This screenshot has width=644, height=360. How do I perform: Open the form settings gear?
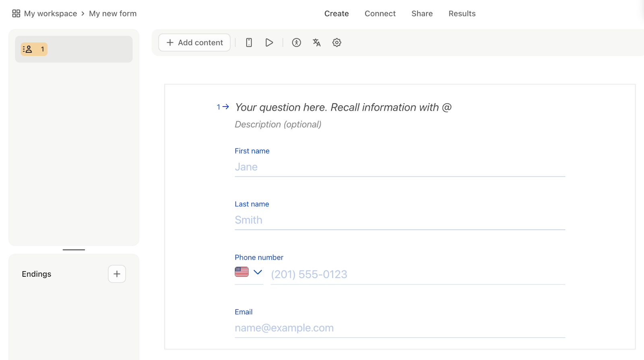[x=337, y=43]
